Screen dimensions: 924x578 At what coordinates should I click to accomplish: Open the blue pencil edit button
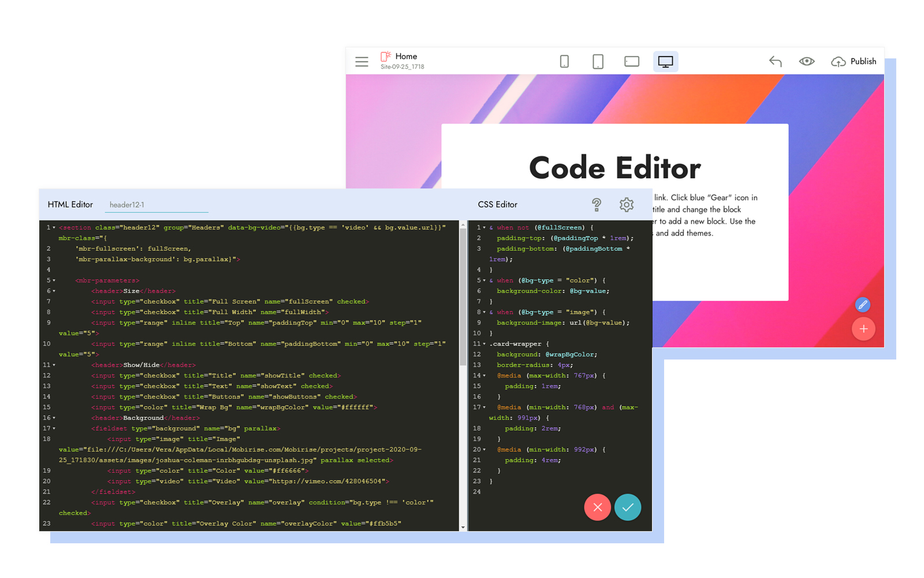click(863, 305)
